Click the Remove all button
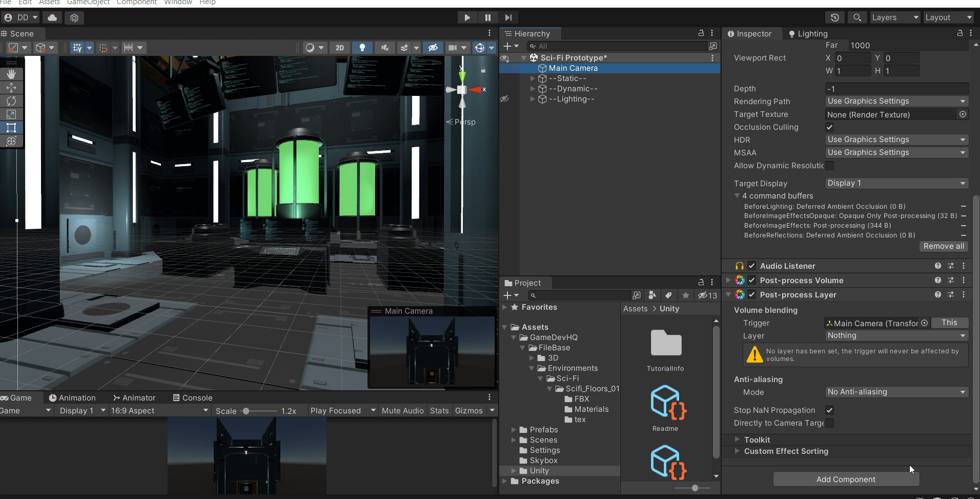The height and width of the screenshot is (499, 980). click(x=944, y=246)
